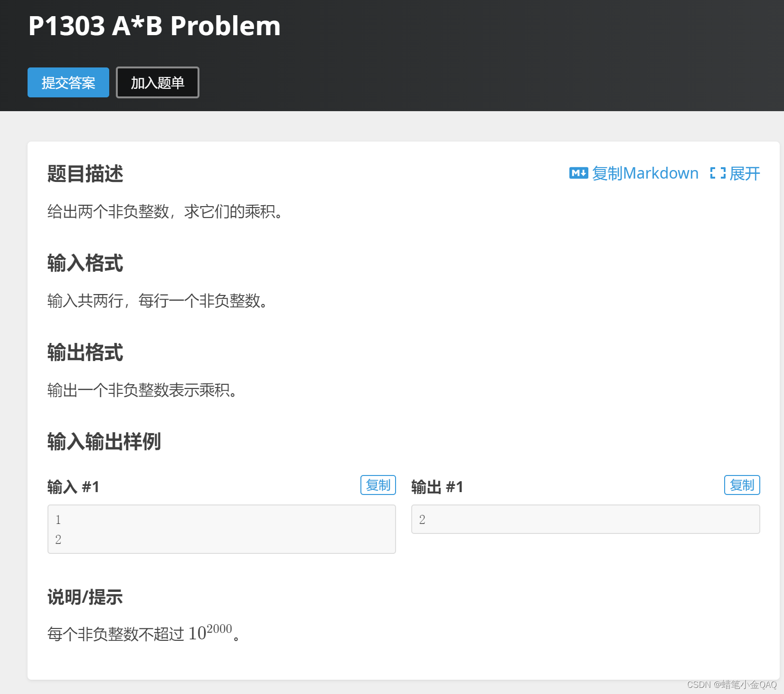Click the 加入题单 button
This screenshot has height=694, width=784.
158,83
